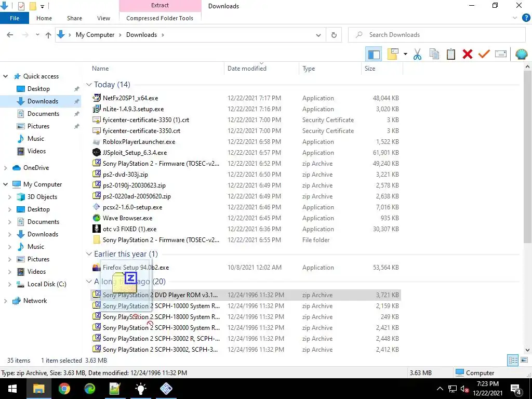Expand the 3D Objects tree node
532x399 pixels.
(x=9, y=197)
